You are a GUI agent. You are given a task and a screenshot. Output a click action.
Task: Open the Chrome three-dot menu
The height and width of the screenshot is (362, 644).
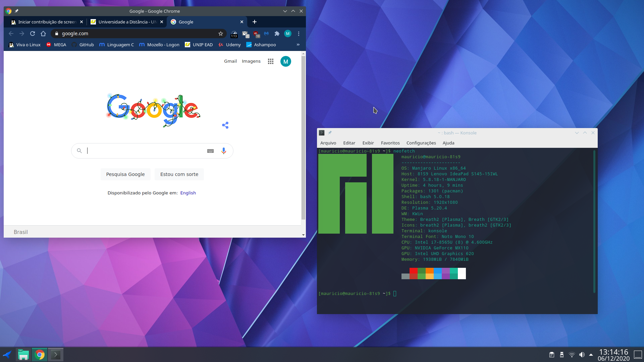coord(299,34)
